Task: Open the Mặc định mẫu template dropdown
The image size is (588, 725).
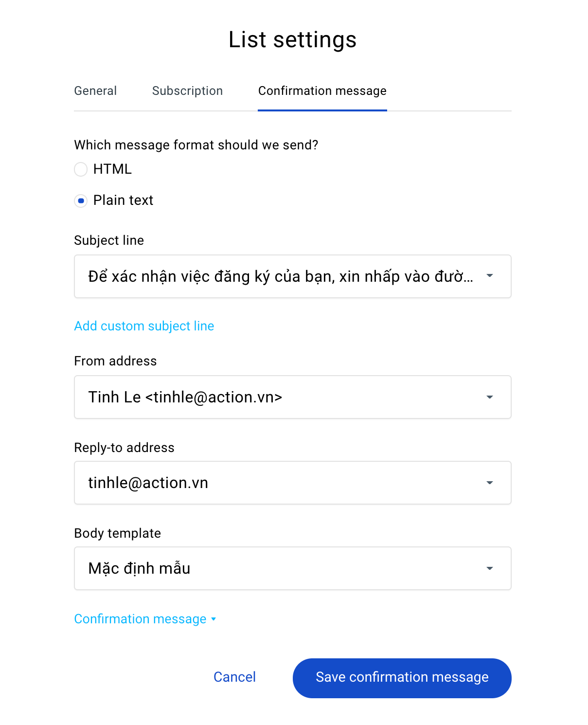Action: 293,568
